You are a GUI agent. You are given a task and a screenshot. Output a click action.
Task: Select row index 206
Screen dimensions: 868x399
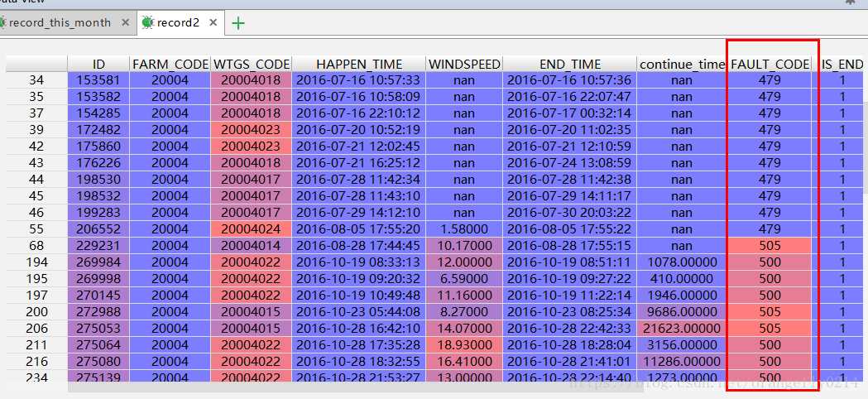click(x=36, y=328)
